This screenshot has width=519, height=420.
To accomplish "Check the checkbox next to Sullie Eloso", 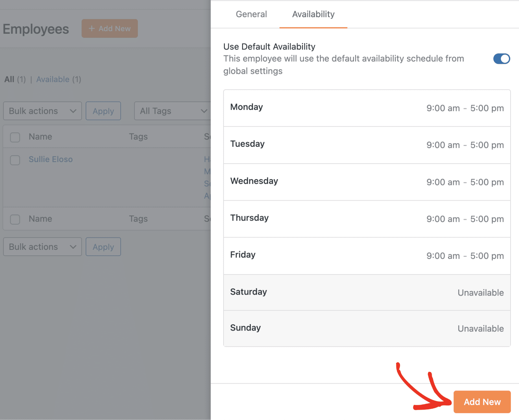I will [x=15, y=160].
